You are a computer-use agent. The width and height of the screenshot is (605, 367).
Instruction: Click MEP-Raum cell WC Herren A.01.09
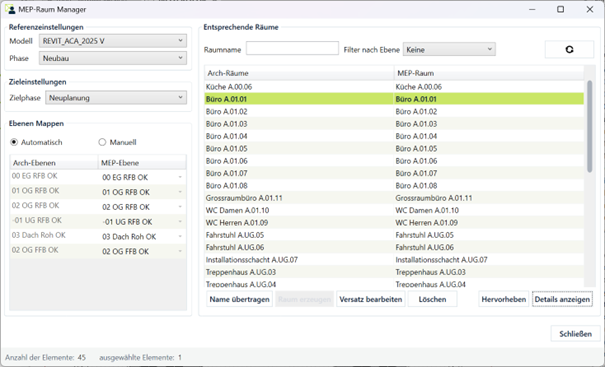click(488, 223)
